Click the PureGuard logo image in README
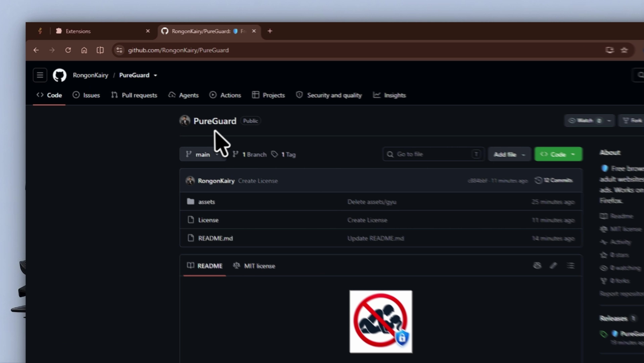 pos(381,322)
